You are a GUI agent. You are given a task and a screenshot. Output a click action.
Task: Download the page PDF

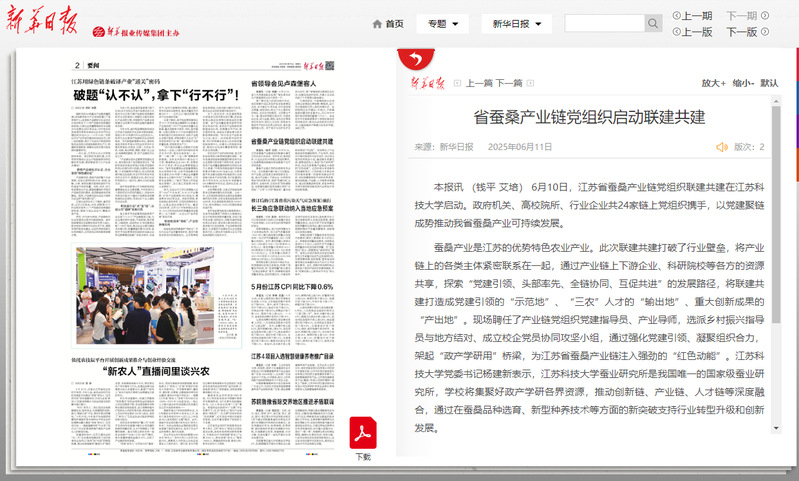(x=362, y=435)
